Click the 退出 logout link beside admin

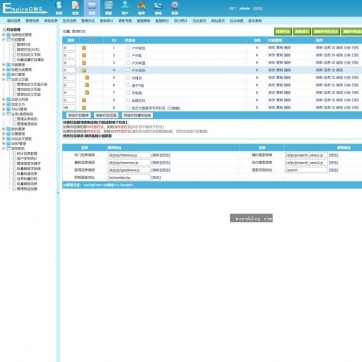click(258, 9)
